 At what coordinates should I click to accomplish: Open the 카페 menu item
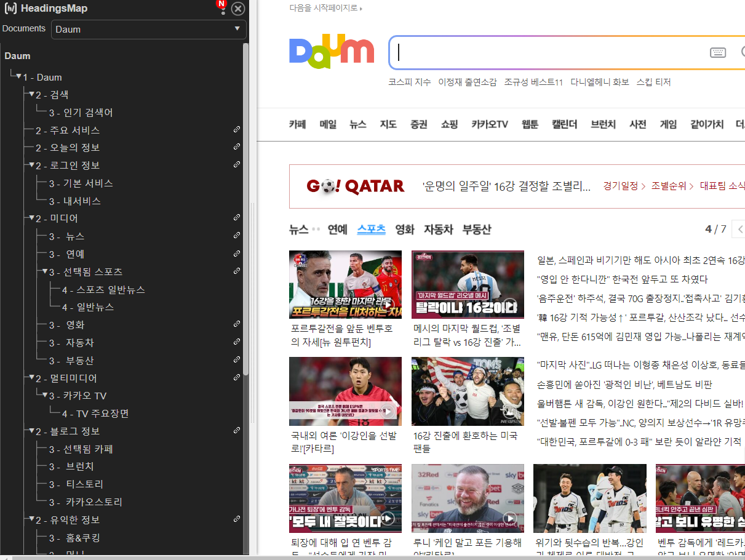point(298,124)
